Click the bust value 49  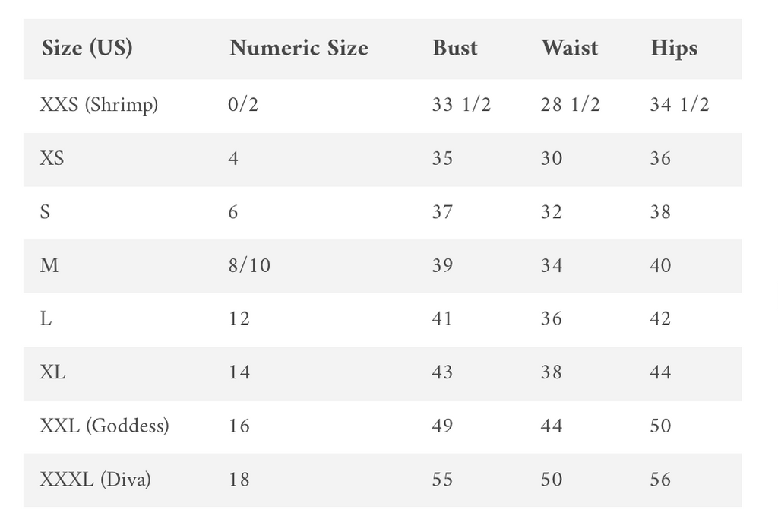point(442,426)
